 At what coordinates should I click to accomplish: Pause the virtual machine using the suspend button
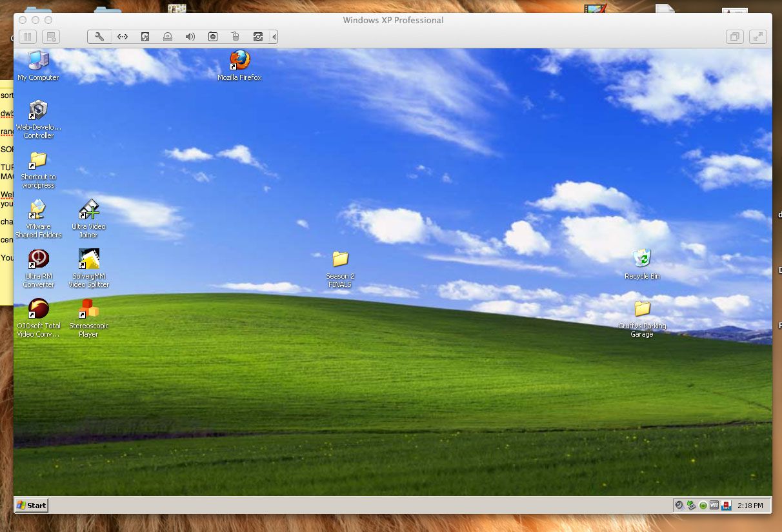28,37
